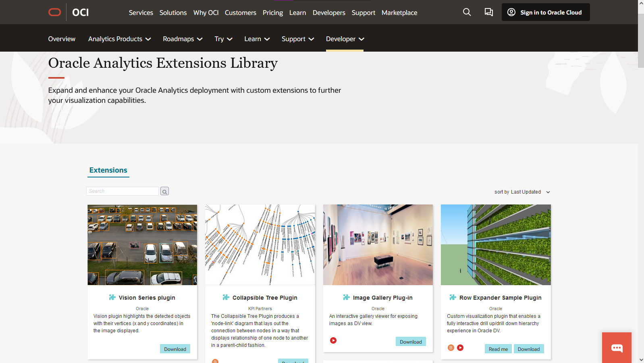This screenshot has width=644, height=363.
Task: Open the floating red chat widget
Action: 617,348
